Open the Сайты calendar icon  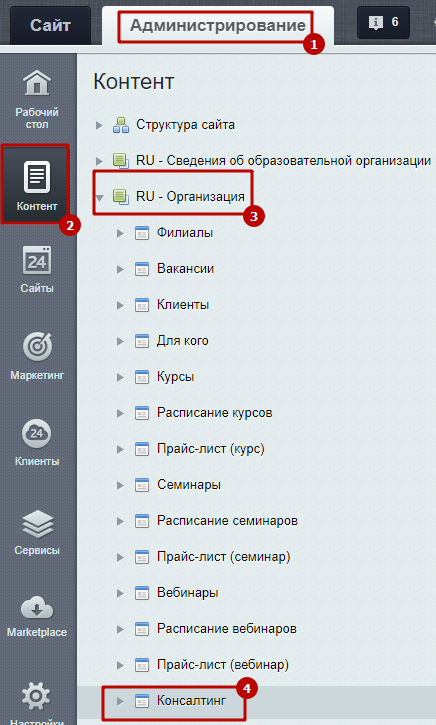(37, 260)
